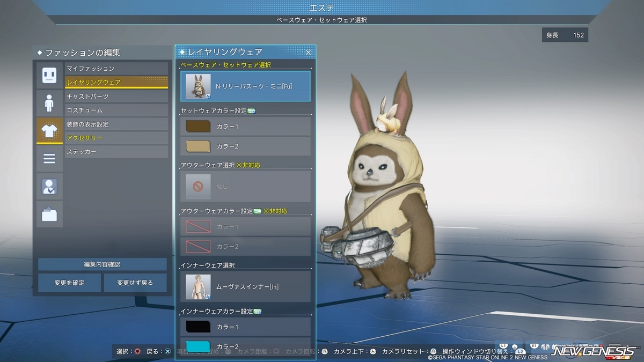Open ステッカー menu entry

click(116, 152)
